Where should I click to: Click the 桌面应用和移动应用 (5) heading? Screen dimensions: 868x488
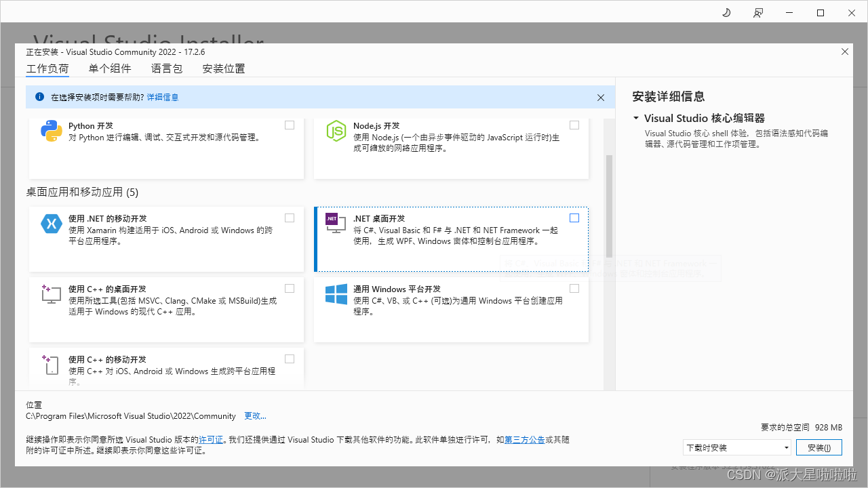(x=82, y=192)
